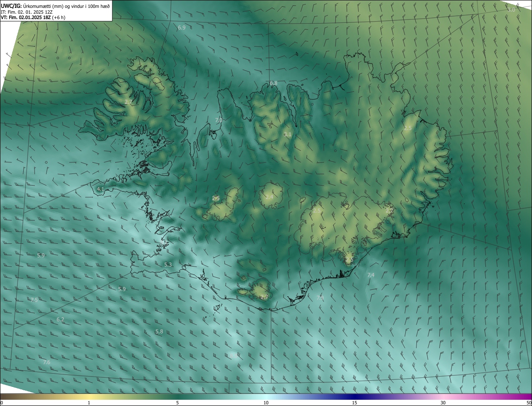Click the 7.0 value label
The height and width of the screenshot is (406, 532).
coord(219,120)
